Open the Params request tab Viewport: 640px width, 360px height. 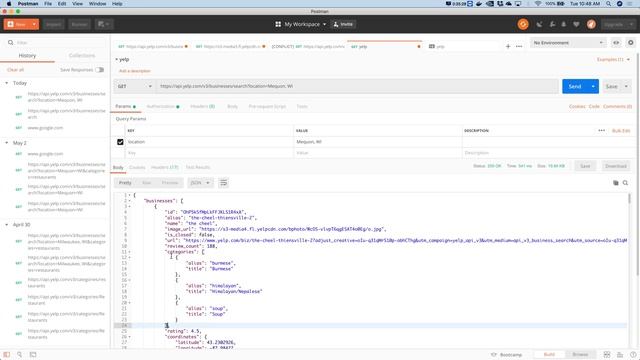tap(125, 107)
